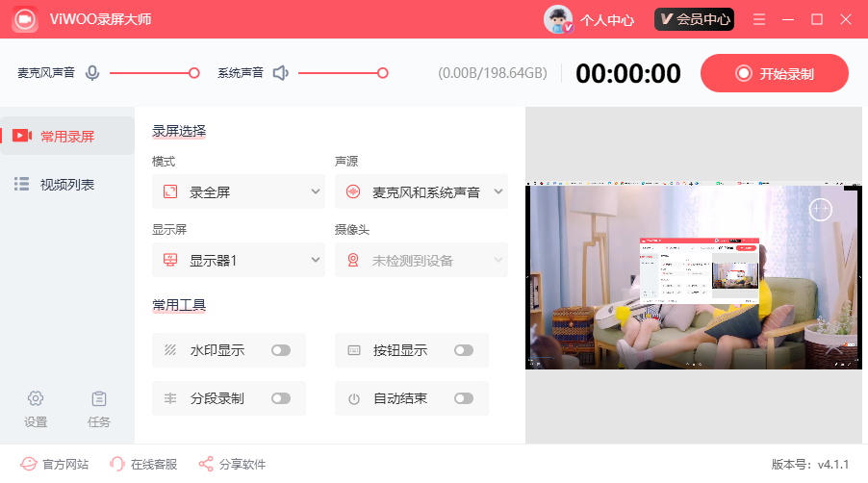Click the webcam icon in 摄像头 field
The height and width of the screenshot is (483, 868).
[353, 260]
